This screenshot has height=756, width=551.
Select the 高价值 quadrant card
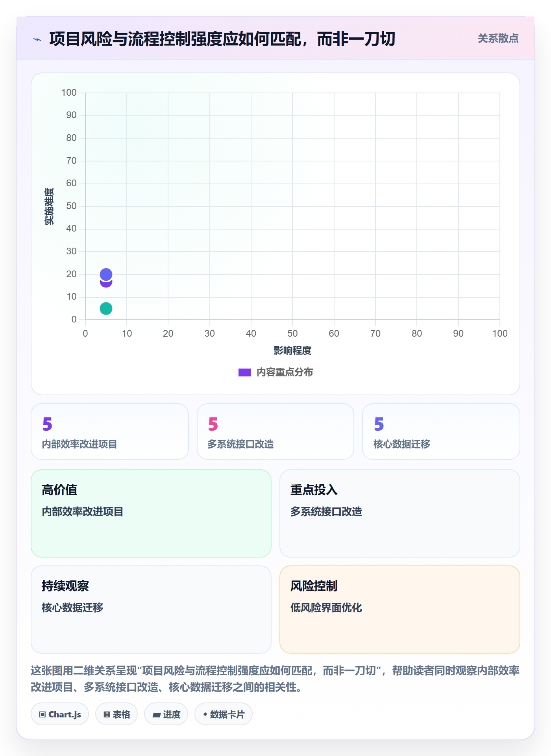(151, 513)
